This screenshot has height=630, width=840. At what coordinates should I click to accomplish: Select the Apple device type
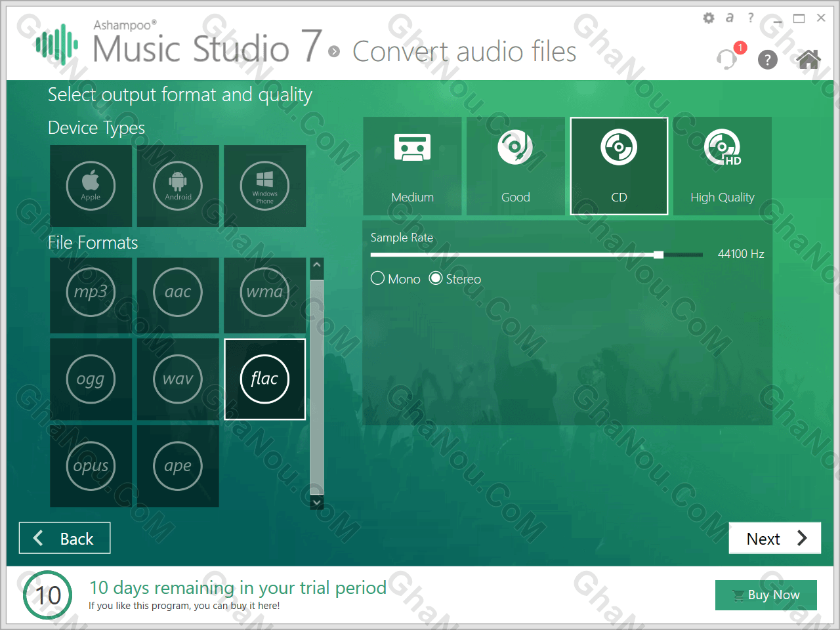91,186
